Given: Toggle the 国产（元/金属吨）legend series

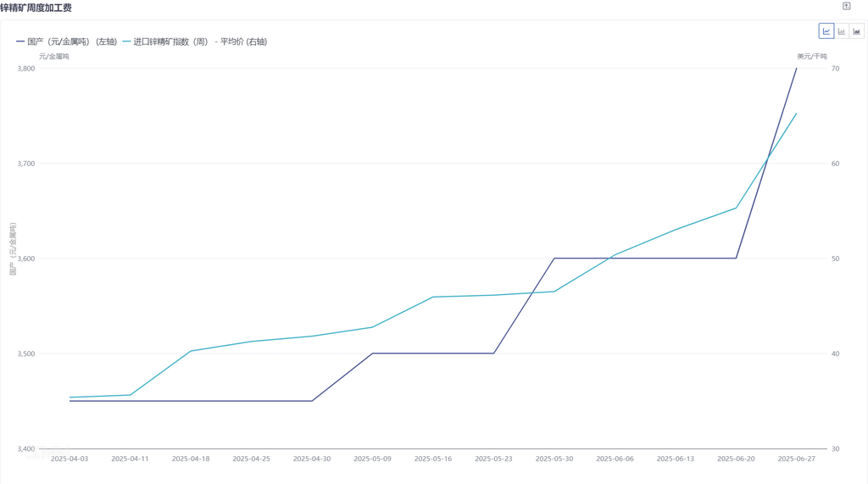Looking at the screenshot, I should pyautogui.click(x=72, y=42).
